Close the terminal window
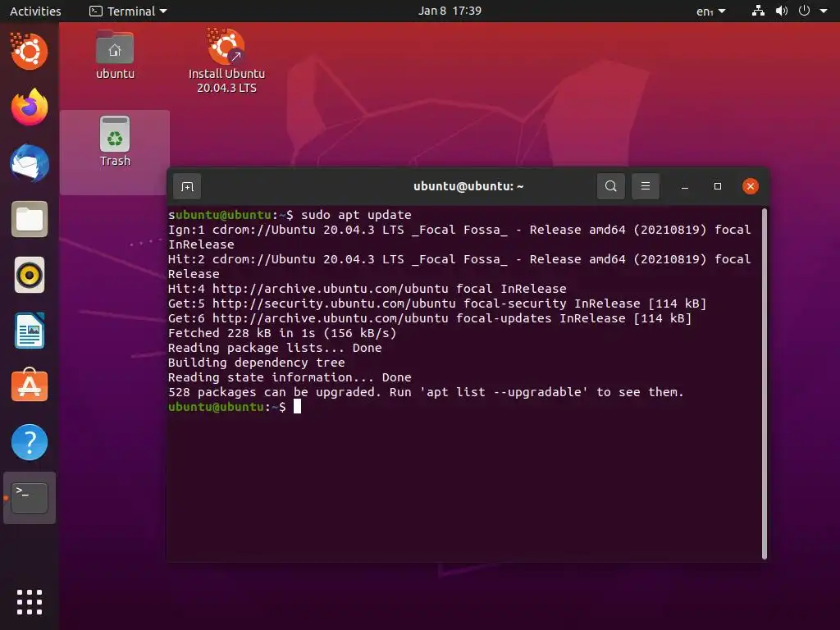 click(750, 186)
